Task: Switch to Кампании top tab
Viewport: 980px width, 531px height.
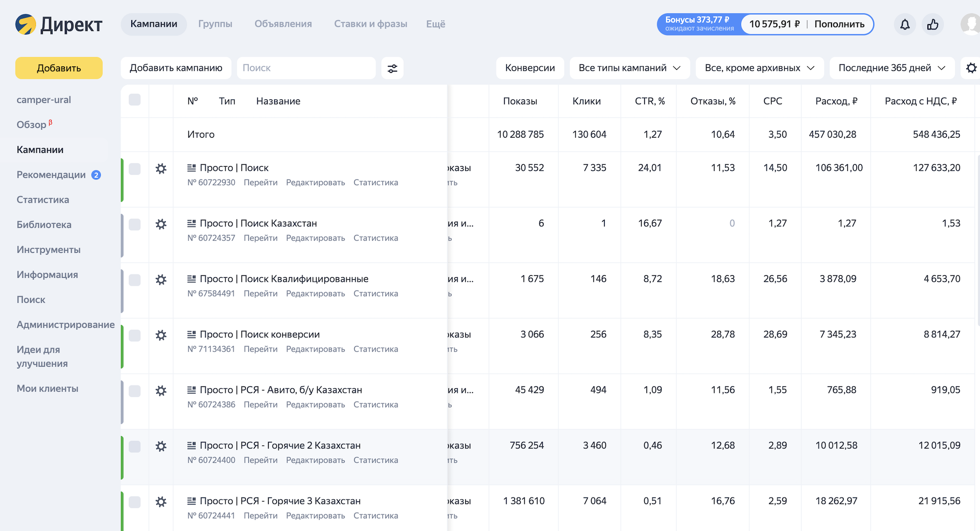Action: [x=154, y=24]
